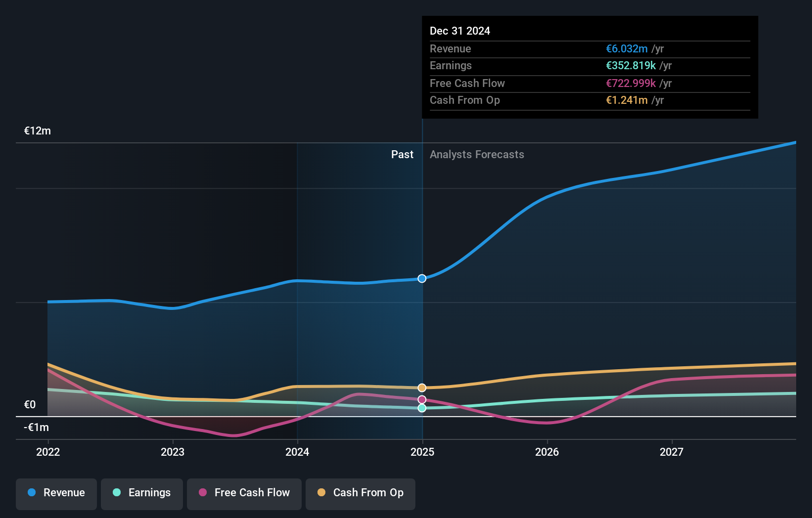Select the orange Cash From Op chart marker
The width and height of the screenshot is (812, 518).
coord(422,388)
